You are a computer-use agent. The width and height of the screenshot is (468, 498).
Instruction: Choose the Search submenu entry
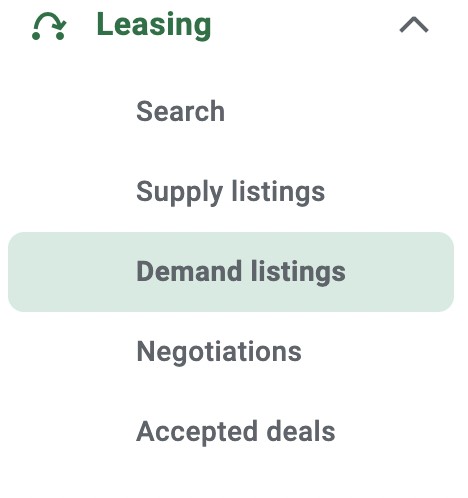click(x=180, y=111)
